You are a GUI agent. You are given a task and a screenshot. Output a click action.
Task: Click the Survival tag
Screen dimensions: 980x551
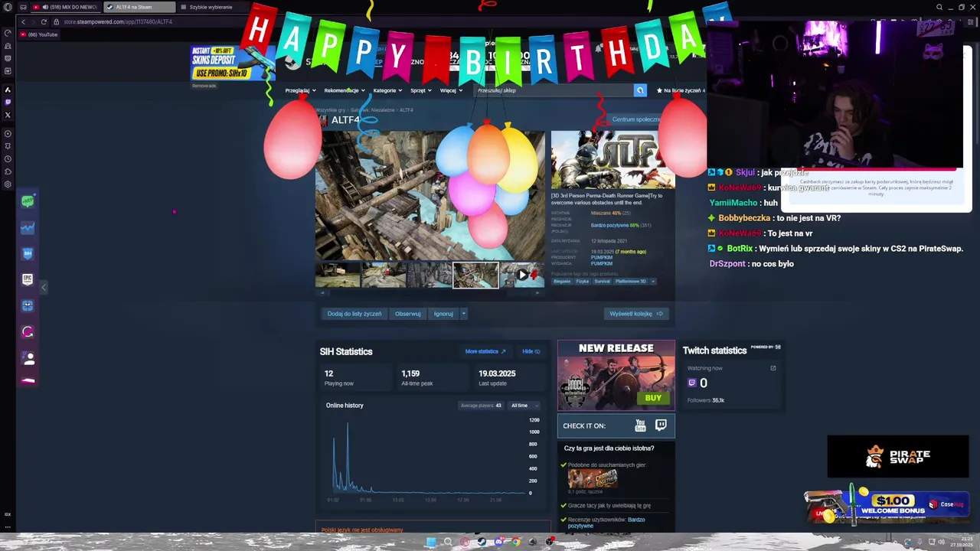(x=603, y=281)
